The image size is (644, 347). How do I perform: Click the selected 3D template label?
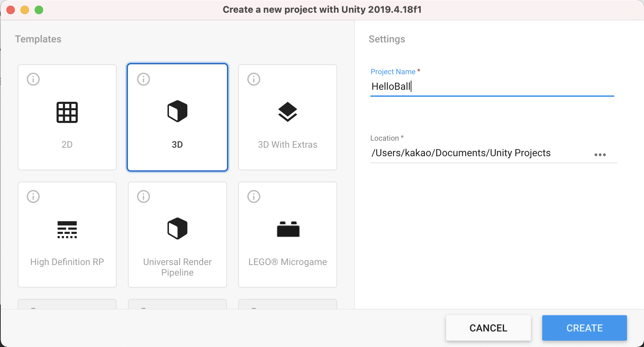pos(177,145)
